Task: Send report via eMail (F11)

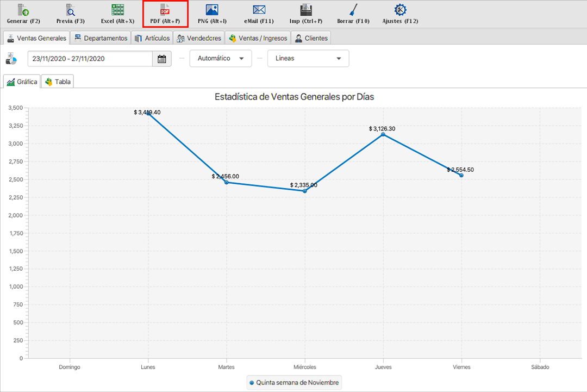Action: pos(259,14)
